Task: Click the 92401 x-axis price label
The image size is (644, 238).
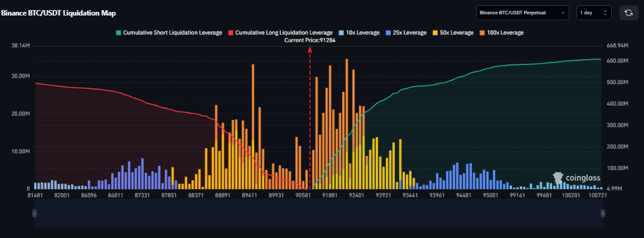Action: [x=355, y=195]
